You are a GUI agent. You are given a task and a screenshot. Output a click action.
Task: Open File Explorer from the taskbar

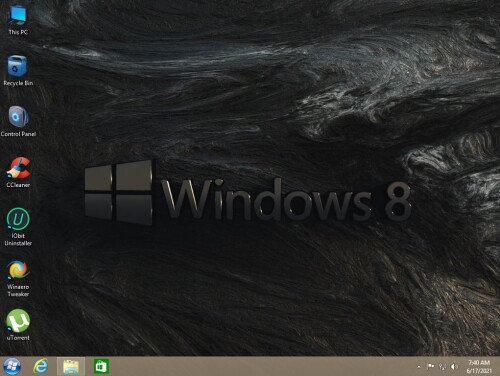(71, 366)
